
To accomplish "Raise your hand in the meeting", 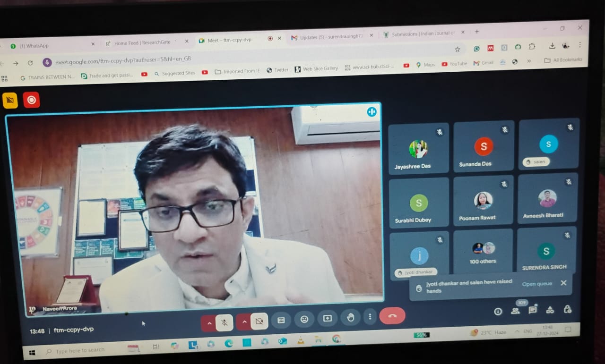I will click(351, 317).
